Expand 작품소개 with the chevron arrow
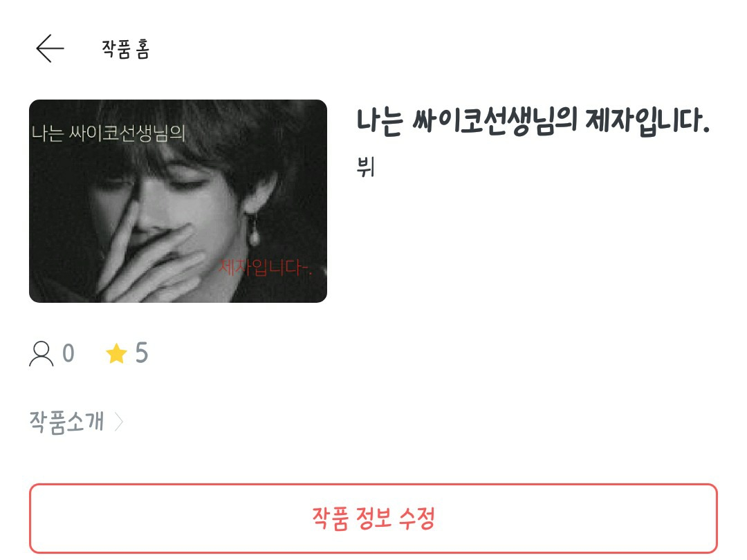 pyautogui.click(x=119, y=422)
